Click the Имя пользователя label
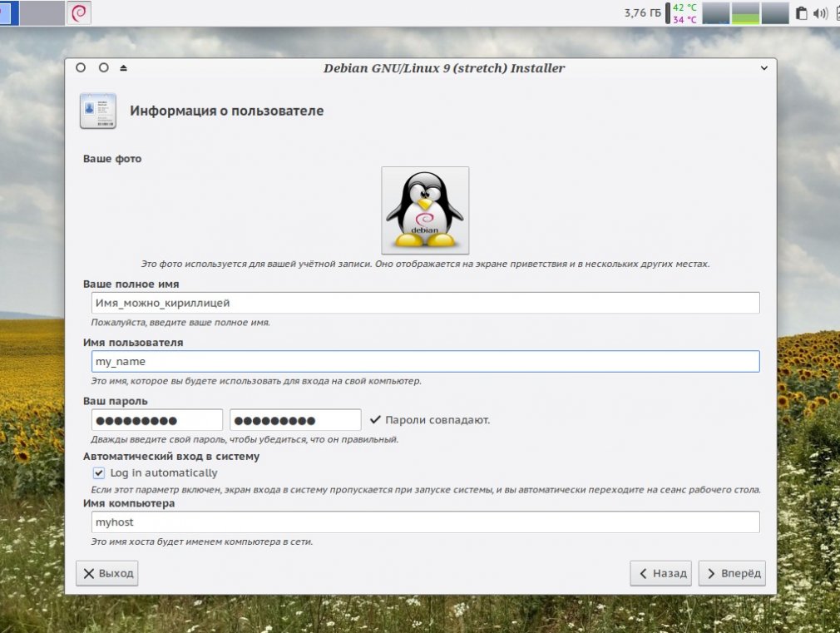This screenshot has width=840, height=633. click(133, 343)
